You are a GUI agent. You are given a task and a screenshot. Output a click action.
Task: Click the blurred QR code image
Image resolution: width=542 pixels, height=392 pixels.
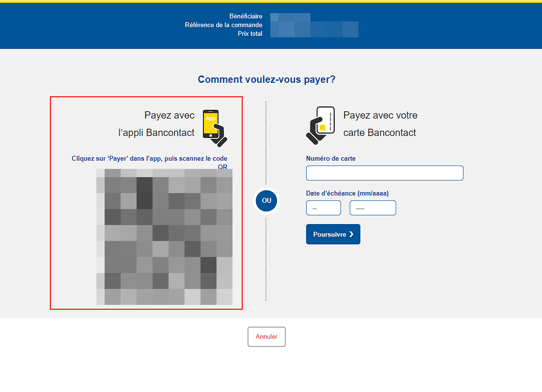click(164, 237)
